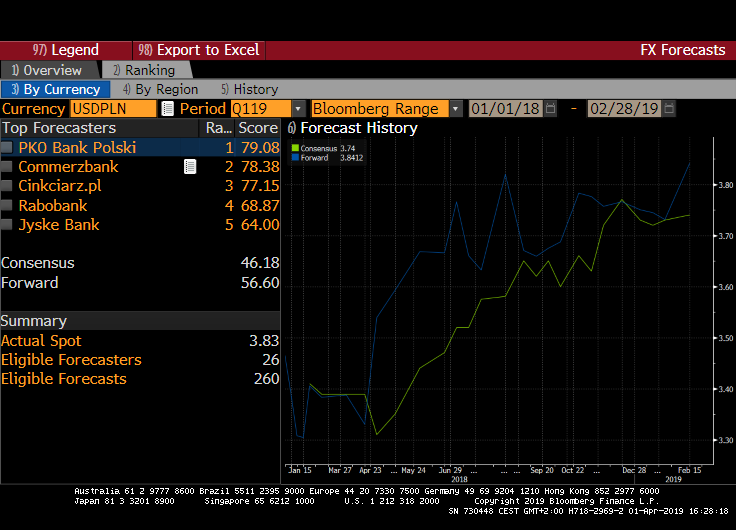
Task: Sort by the Score column header
Action: pos(257,128)
